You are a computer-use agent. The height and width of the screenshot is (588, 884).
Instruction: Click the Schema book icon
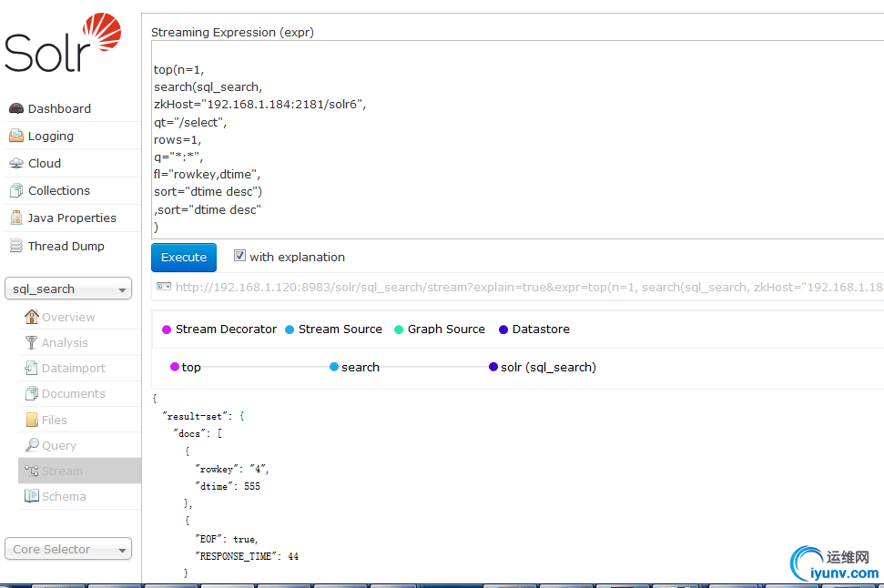coord(32,496)
